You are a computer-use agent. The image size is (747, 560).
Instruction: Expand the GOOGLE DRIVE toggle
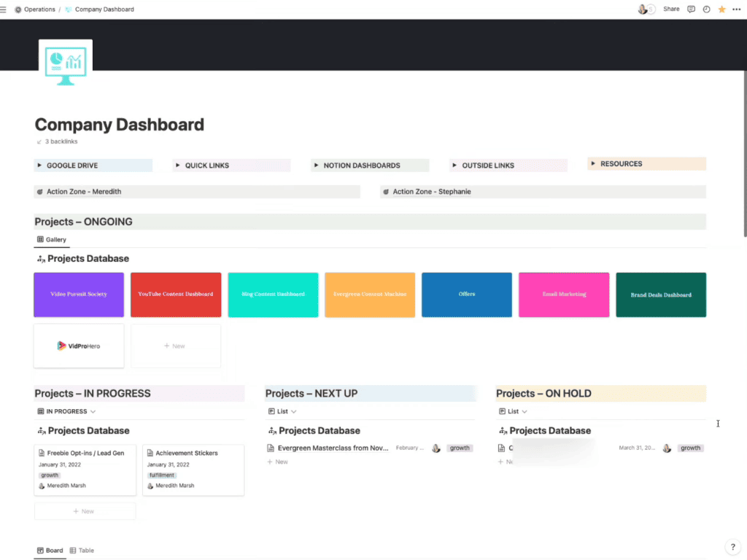(39, 166)
